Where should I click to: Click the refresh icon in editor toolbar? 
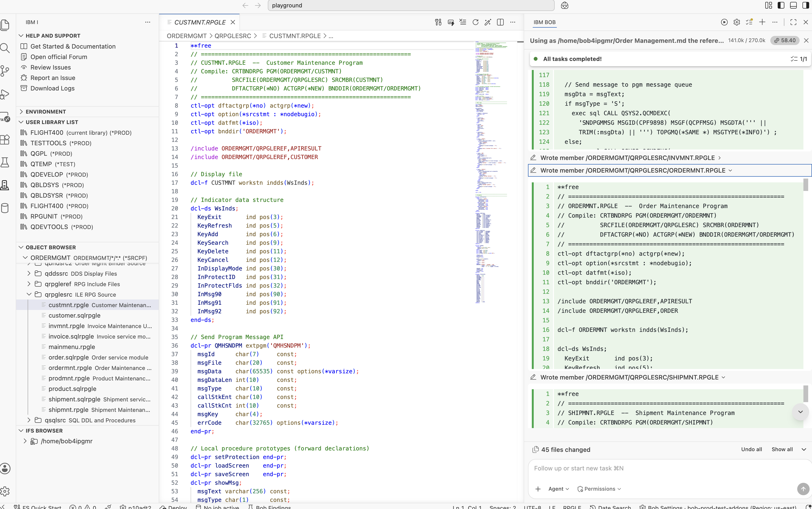coord(475,22)
